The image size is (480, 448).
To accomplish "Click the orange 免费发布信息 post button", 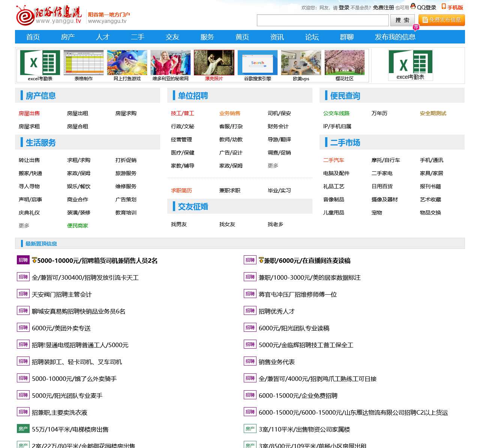I will pos(441,19).
